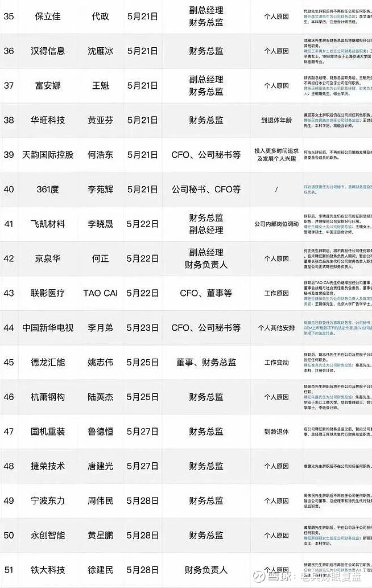The width and height of the screenshot is (372, 588).
Task: Click company cell 永创智能
Action: tap(48, 535)
